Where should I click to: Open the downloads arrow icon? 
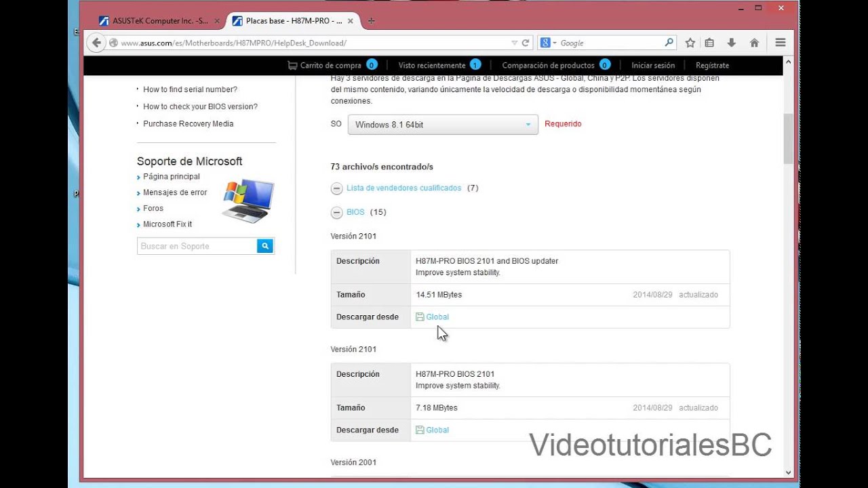click(732, 43)
